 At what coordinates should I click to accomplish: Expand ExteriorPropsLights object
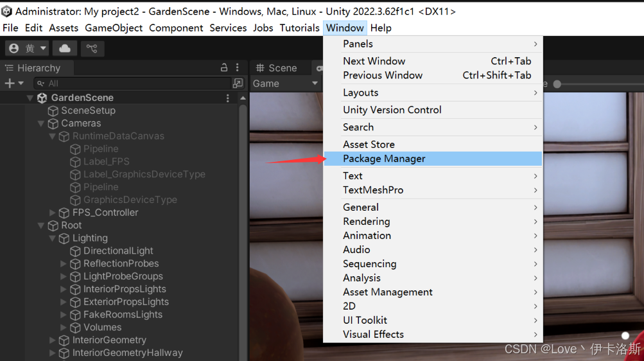point(64,301)
